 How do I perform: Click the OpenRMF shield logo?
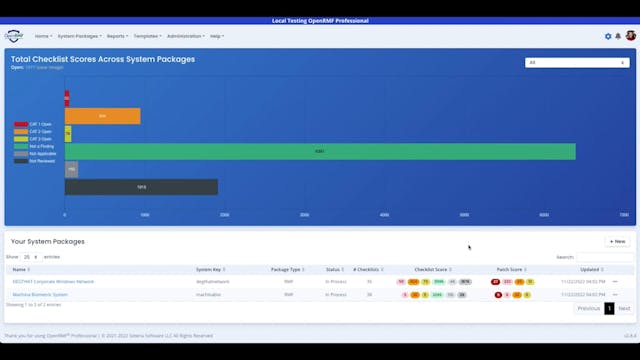click(x=14, y=36)
